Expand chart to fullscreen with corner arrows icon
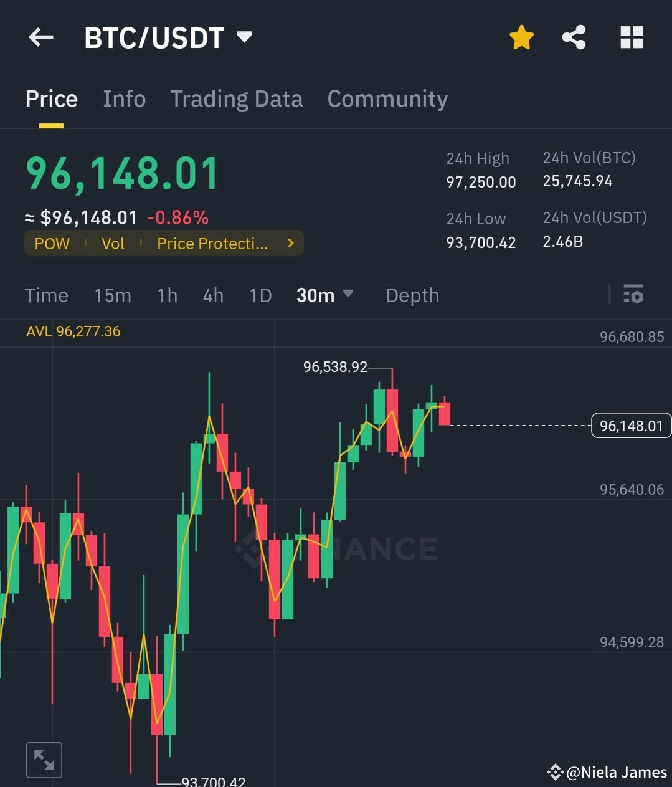 44,760
